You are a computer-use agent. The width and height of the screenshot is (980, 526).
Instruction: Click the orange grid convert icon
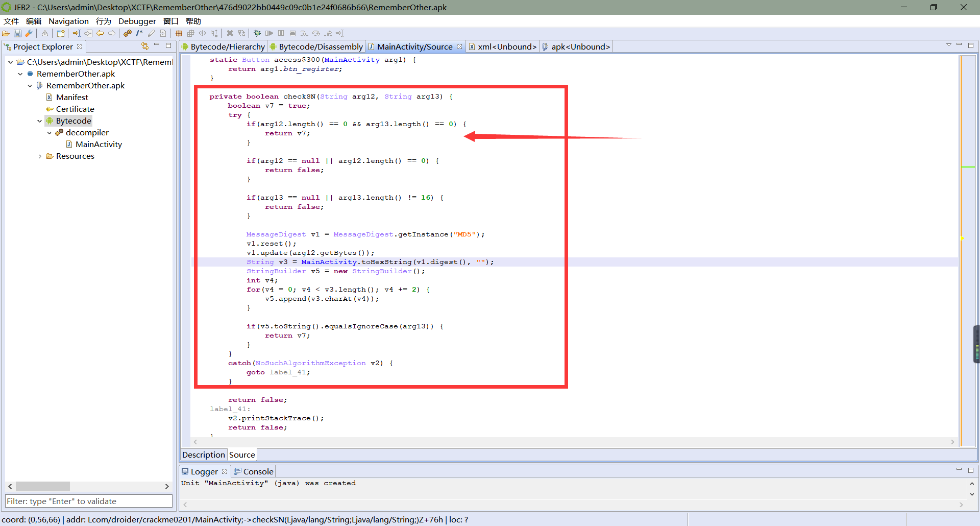[179, 33]
